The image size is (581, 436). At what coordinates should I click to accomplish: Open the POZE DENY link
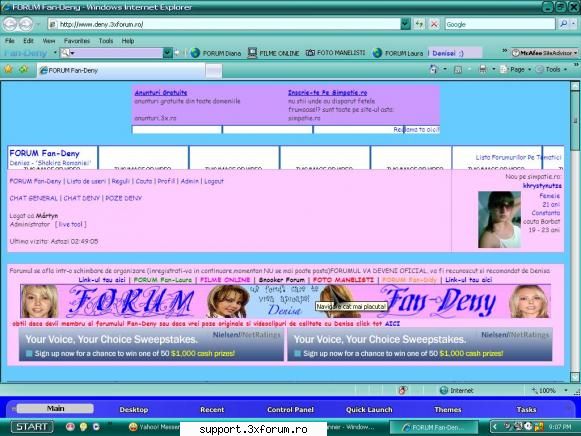(124, 198)
